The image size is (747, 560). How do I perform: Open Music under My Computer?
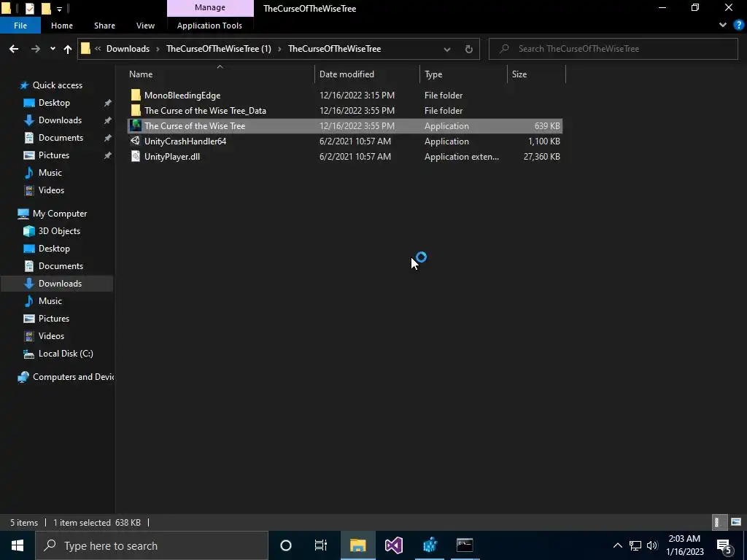[x=50, y=301]
